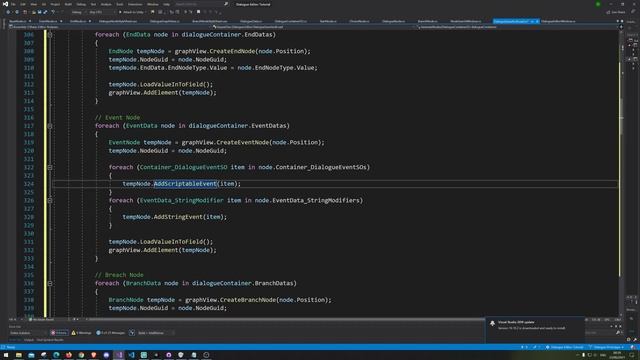Click CreateEventNode on line 319

(x=242, y=142)
